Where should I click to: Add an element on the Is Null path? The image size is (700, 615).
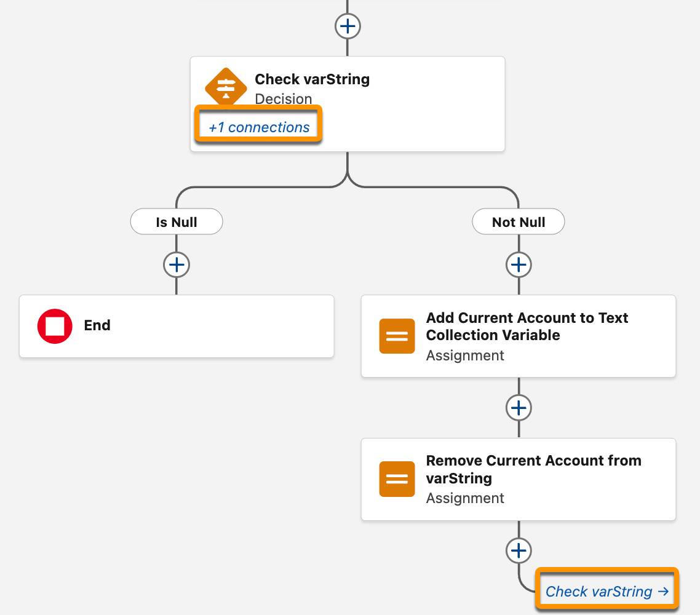177,264
